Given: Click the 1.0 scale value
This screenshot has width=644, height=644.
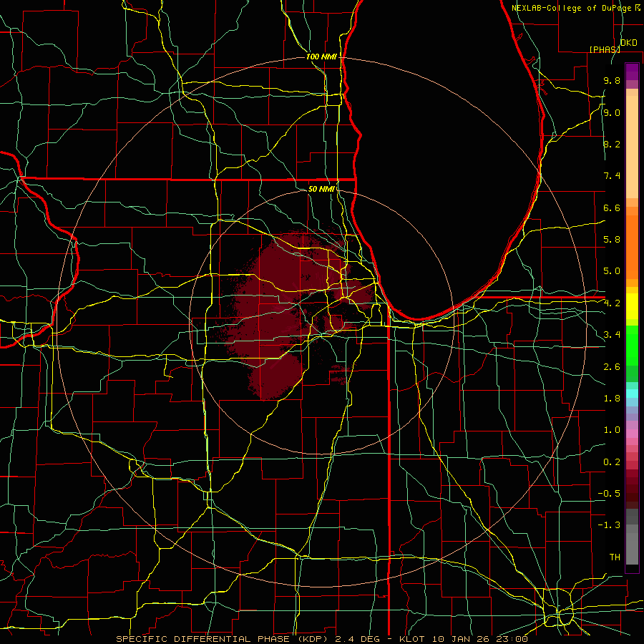Looking at the screenshot, I should [612, 430].
